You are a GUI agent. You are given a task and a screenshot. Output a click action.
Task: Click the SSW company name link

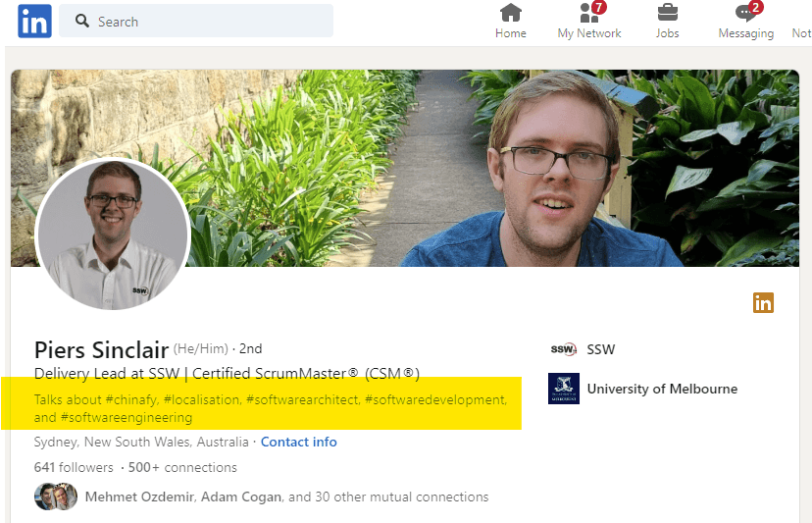[601, 349]
